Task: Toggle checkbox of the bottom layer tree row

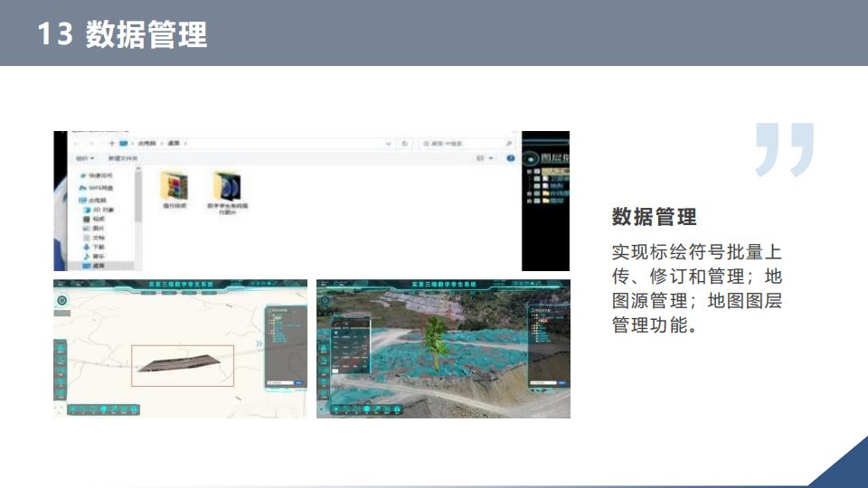Action: point(537,201)
